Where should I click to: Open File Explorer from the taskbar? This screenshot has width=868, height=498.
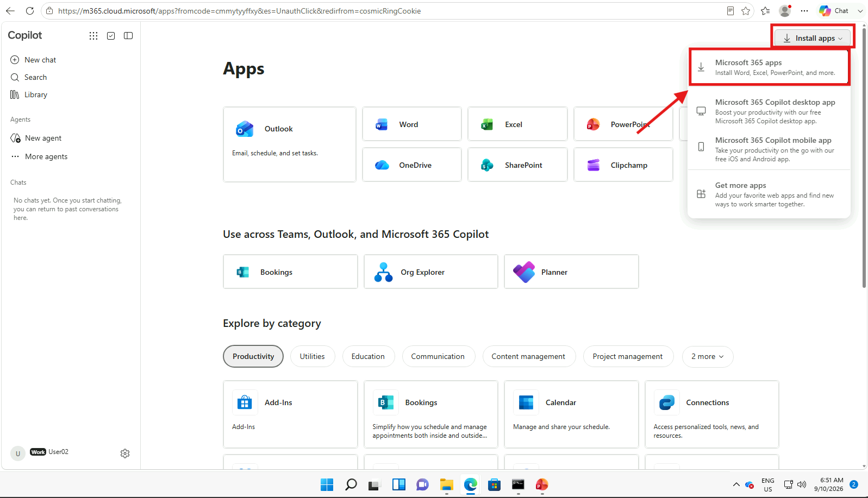point(446,484)
